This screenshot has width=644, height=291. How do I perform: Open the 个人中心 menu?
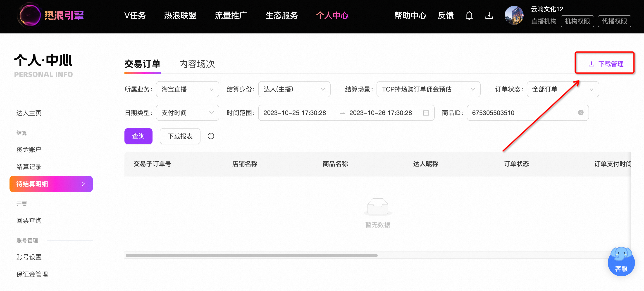[x=332, y=15]
